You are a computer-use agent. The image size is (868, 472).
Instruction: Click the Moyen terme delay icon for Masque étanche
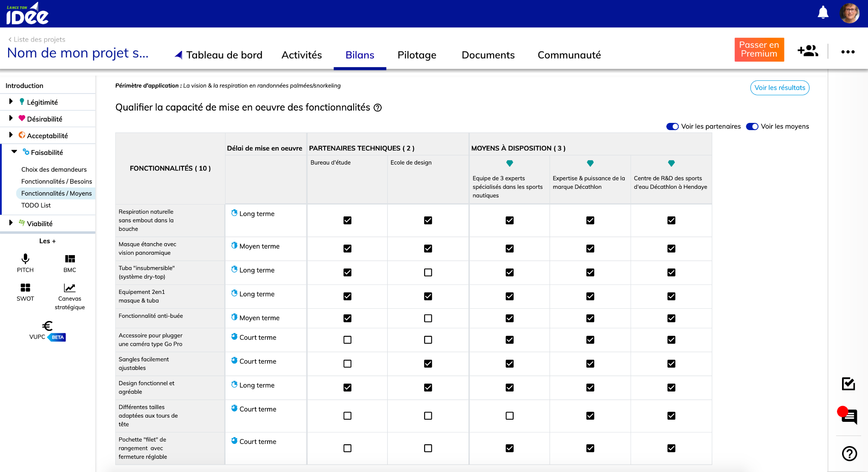[x=234, y=245]
